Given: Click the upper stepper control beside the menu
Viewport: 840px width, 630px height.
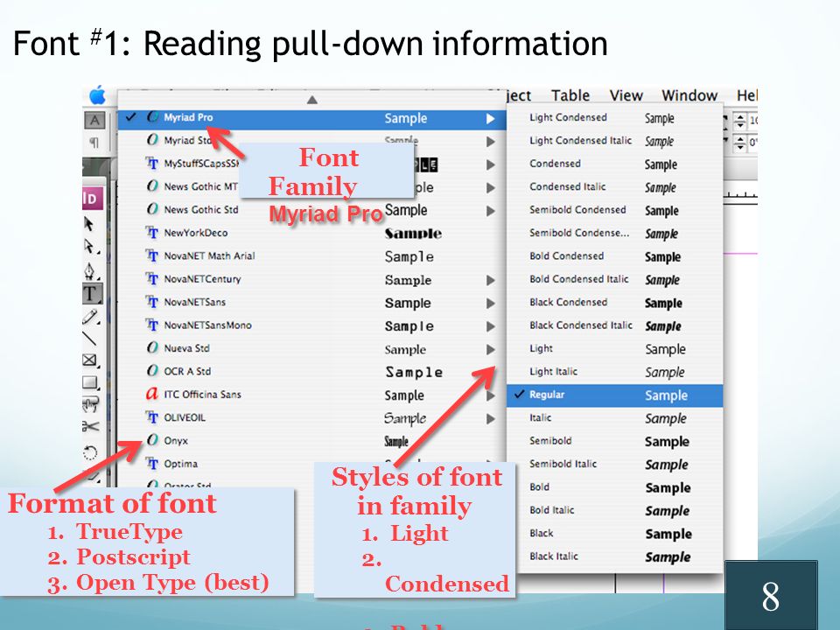Looking at the screenshot, I should 740,120.
